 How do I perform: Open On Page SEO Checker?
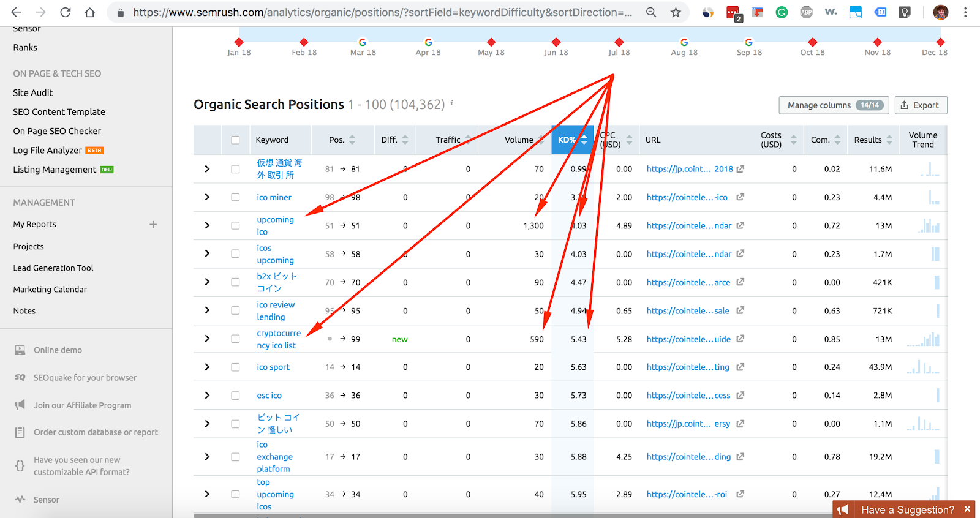pyautogui.click(x=57, y=131)
